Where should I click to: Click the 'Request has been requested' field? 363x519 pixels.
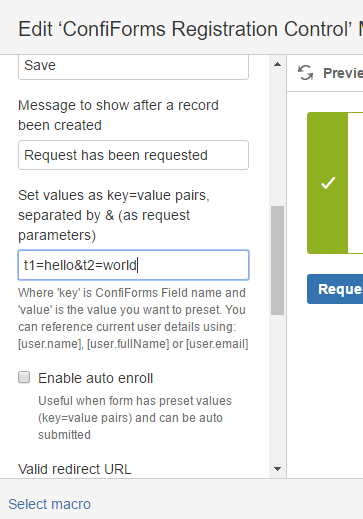(x=133, y=155)
